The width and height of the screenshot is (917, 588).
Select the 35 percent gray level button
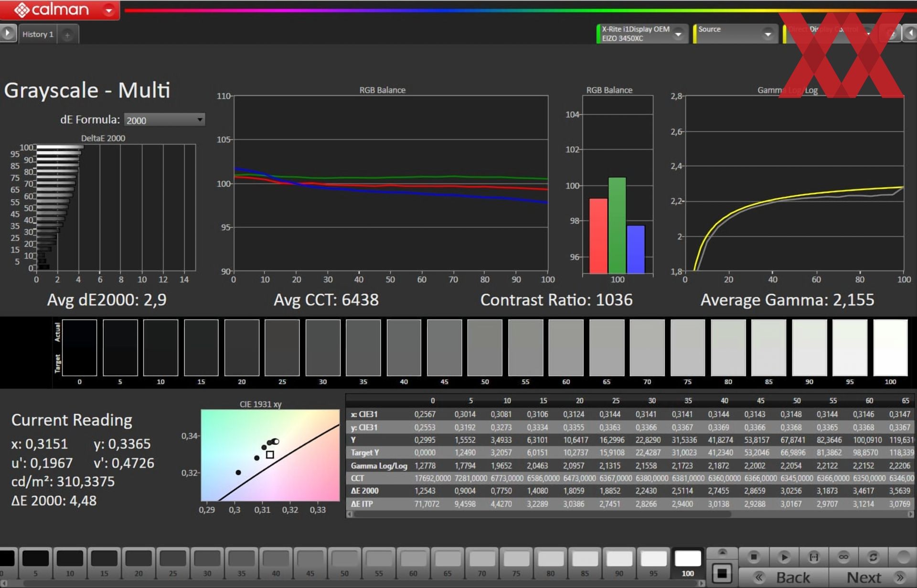tap(242, 564)
